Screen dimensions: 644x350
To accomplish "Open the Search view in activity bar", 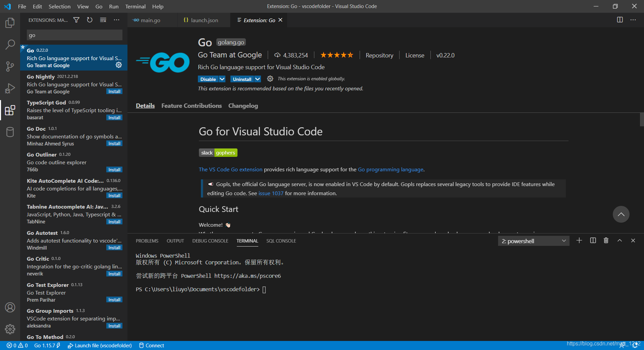I will pyautogui.click(x=10, y=44).
